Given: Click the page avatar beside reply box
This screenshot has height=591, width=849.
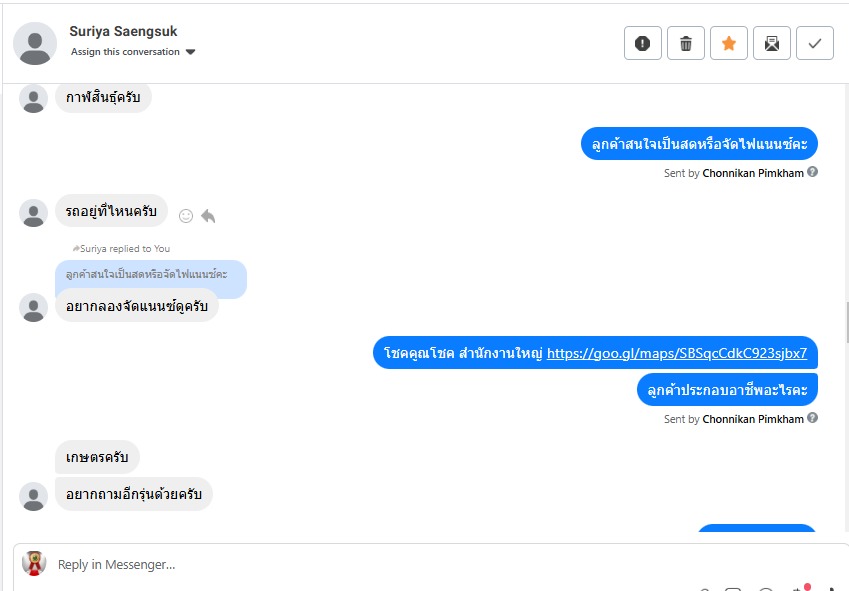Looking at the screenshot, I should tap(34, 563).
